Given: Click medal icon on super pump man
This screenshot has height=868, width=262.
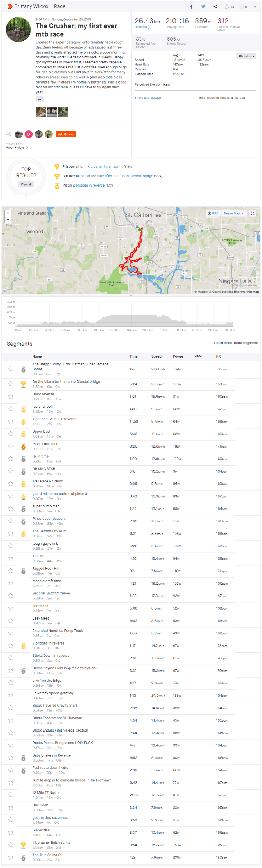Looking at the screenshot, I should (23, 508).
